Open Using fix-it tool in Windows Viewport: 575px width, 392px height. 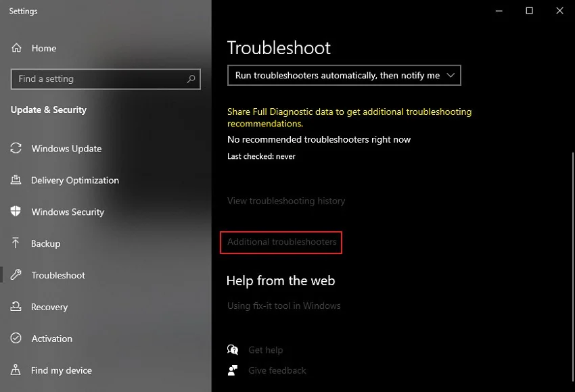click(x=283, y=305)
